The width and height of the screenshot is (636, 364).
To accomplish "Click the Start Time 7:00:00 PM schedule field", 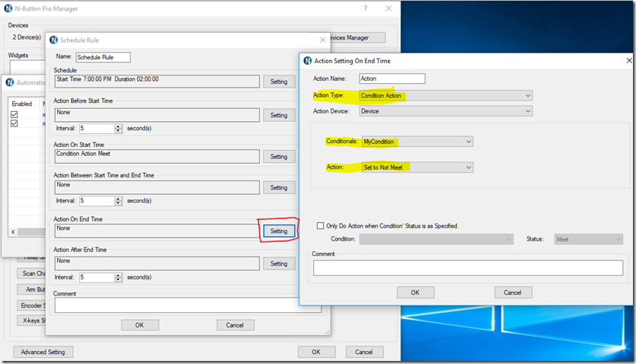I will 157,81.
